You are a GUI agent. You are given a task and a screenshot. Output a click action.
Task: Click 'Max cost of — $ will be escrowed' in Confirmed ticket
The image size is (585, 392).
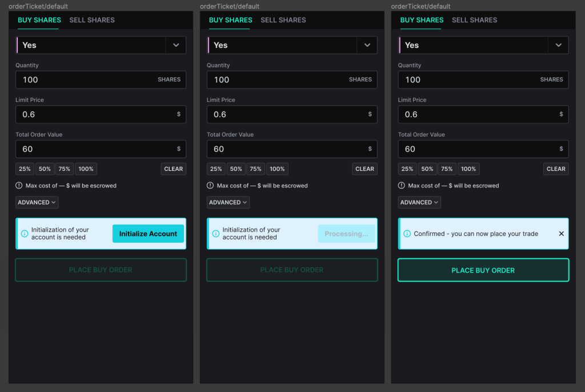pos(453,186)
